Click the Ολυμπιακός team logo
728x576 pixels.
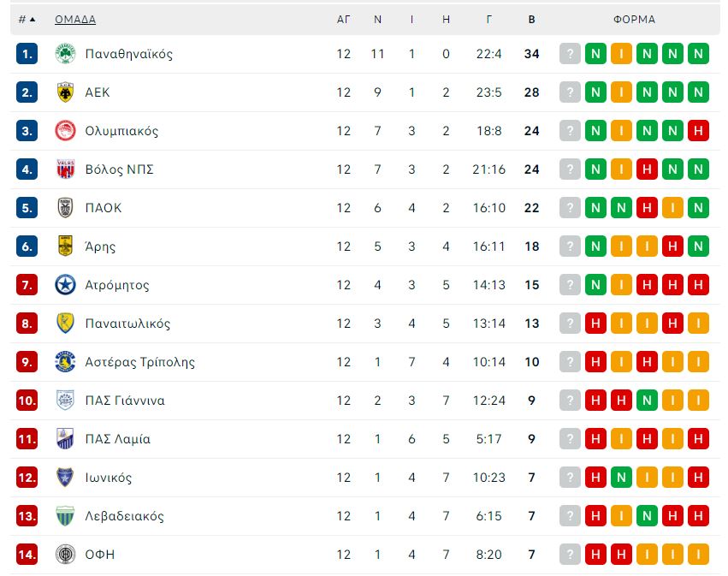coord(66,131)
